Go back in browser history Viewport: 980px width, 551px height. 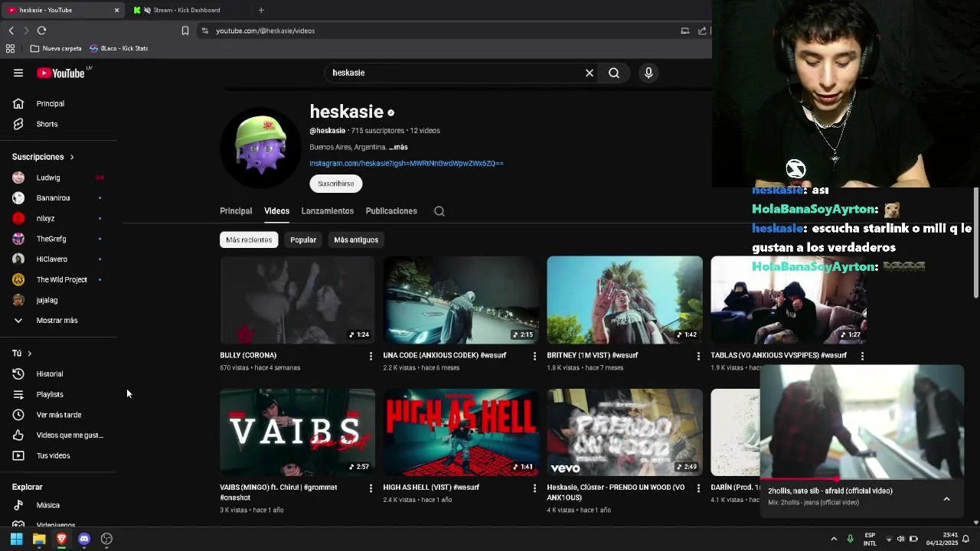[x=11, y=31]
